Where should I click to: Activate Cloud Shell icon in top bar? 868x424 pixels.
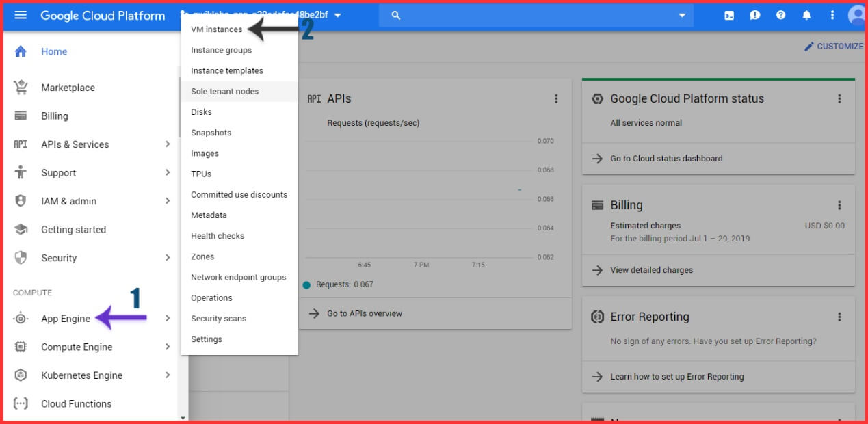(x=729, y=15)
